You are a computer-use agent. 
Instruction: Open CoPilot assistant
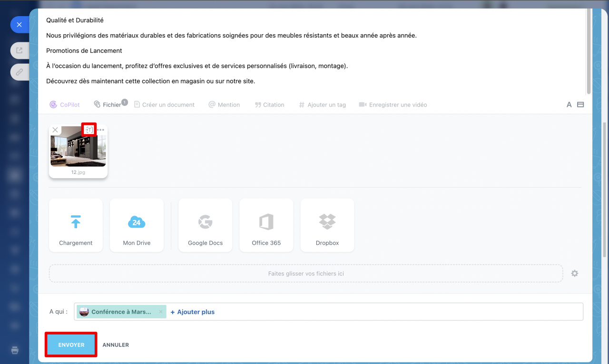point(65,105)
